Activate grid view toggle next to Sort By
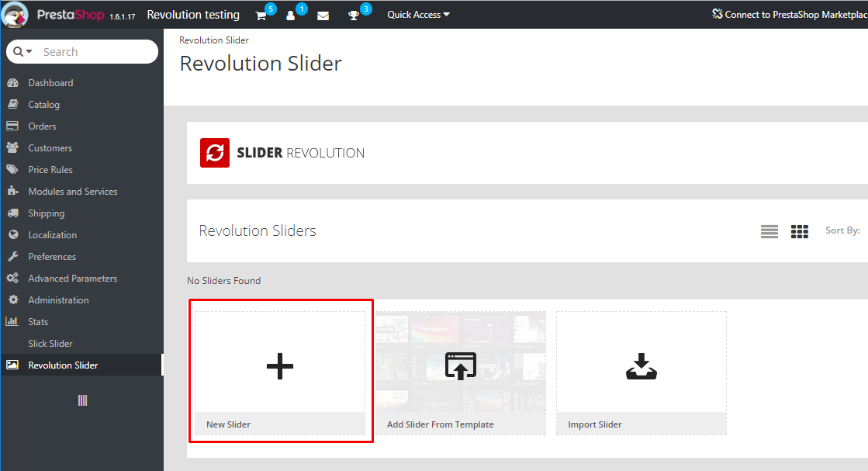This screenshot has width=868, height=471. pos(799,230)
